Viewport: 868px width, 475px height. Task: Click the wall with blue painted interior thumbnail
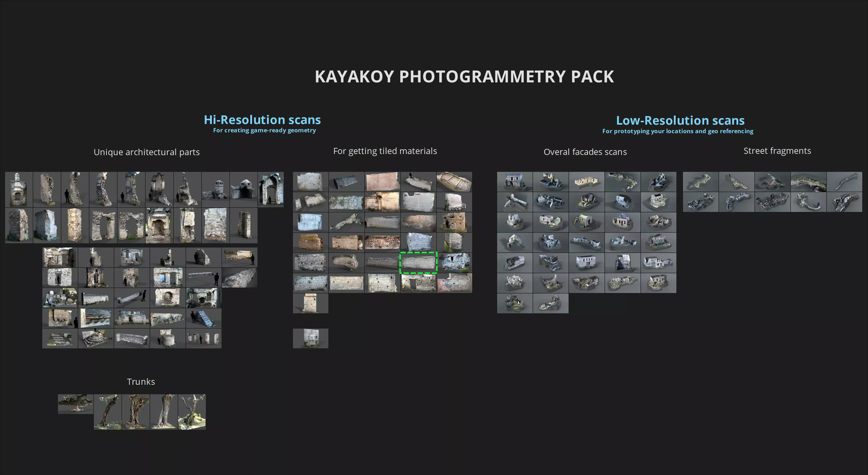click(x=167, y=278)
